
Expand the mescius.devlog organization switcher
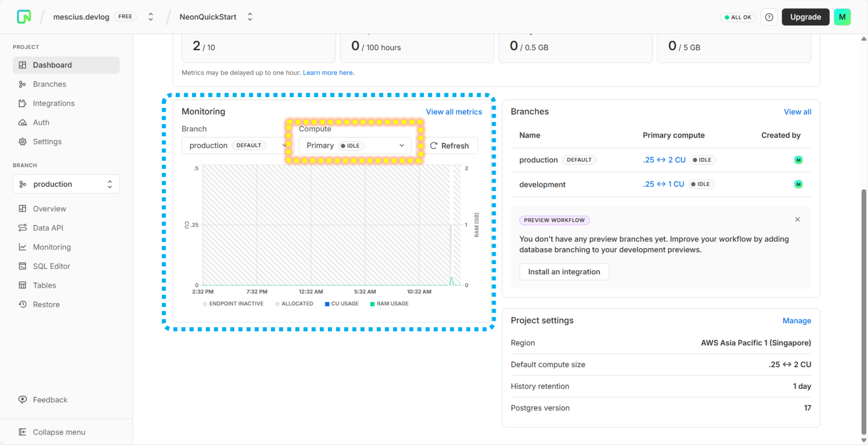(151, 17)
